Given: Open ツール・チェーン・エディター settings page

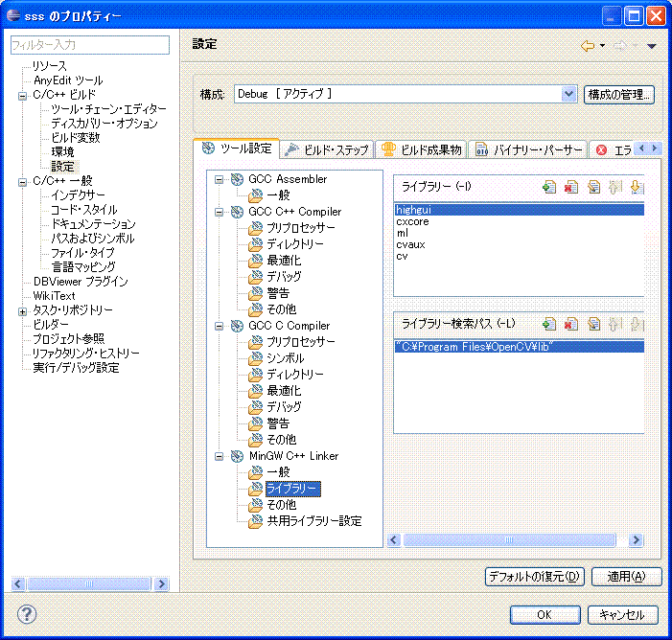Looking at the screenshot, I should pyautogui.click(x=109, y=109).
